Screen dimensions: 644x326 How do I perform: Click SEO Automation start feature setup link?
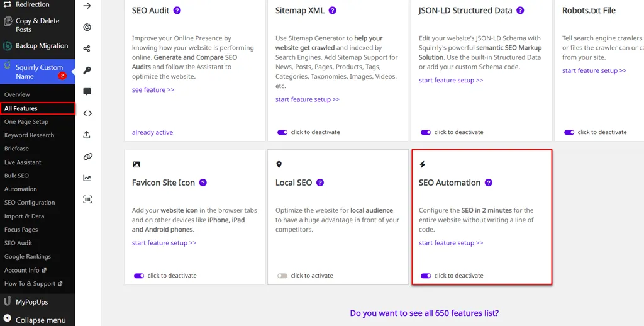[x=451, y=243]
